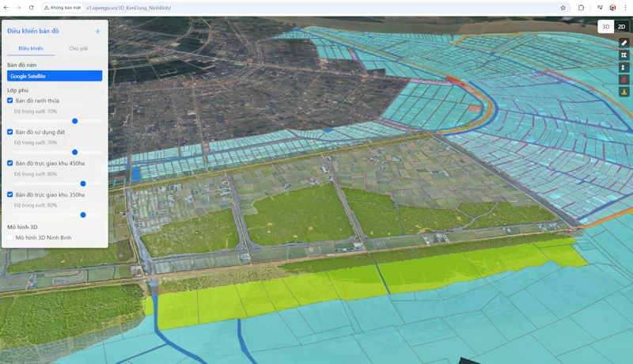633x364 pixels.
Task: Click the 'Mô hình 3D' section label
Action: click(22, 227)
